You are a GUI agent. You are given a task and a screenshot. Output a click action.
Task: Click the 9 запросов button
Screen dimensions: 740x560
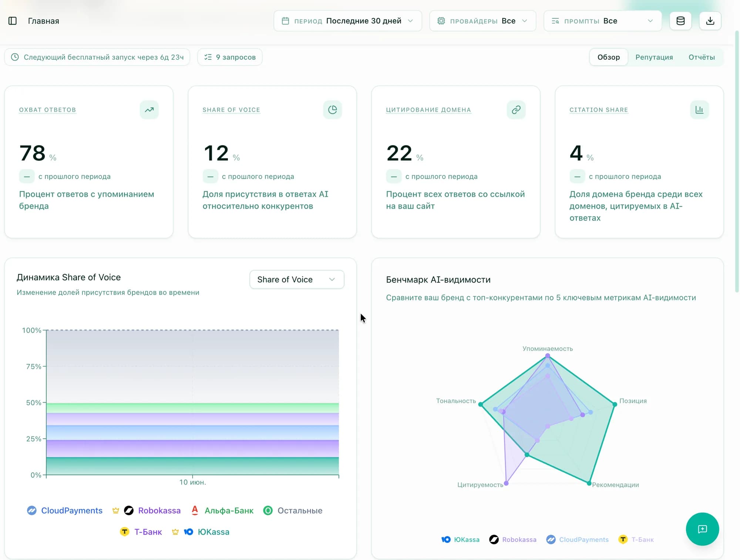coord(230,57)
